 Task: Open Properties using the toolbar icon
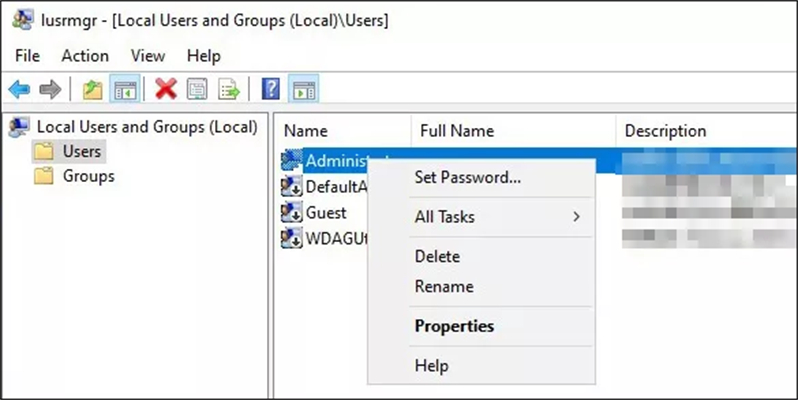[x=197, y=90]
